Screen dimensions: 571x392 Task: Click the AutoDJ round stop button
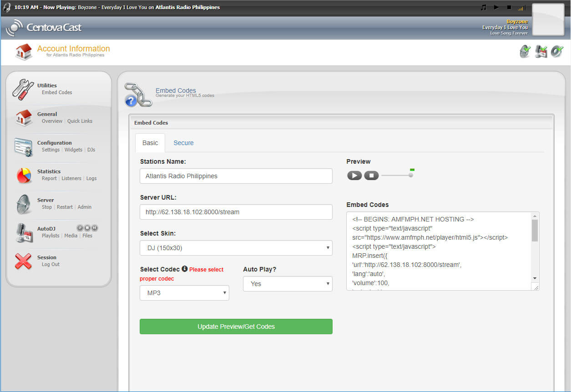pyautogui.click(x=87, y=228)
